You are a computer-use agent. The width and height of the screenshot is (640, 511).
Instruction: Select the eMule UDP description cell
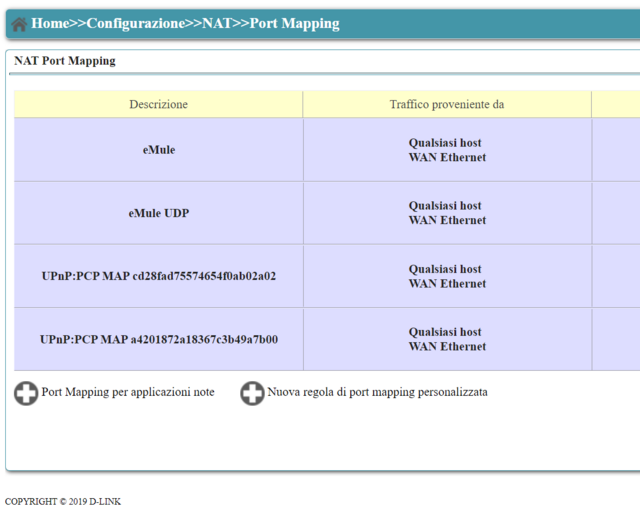[158, 213]
